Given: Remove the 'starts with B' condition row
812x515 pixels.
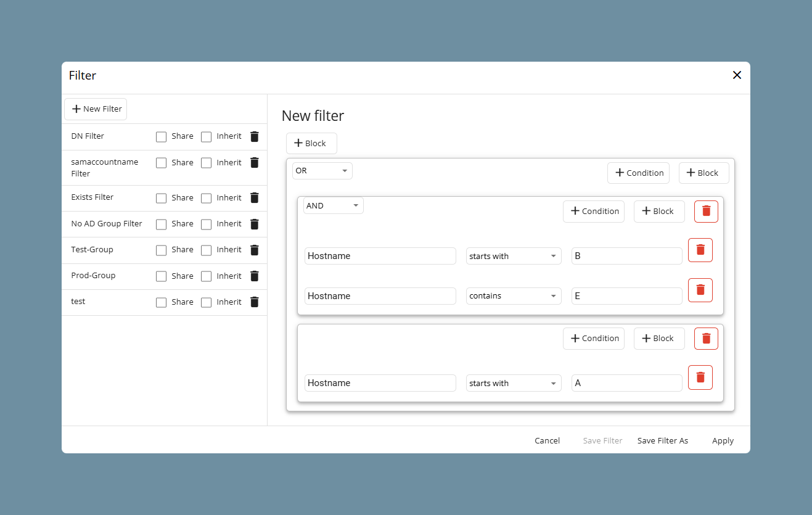Looking at the screenshot, I should click(700, 250).
